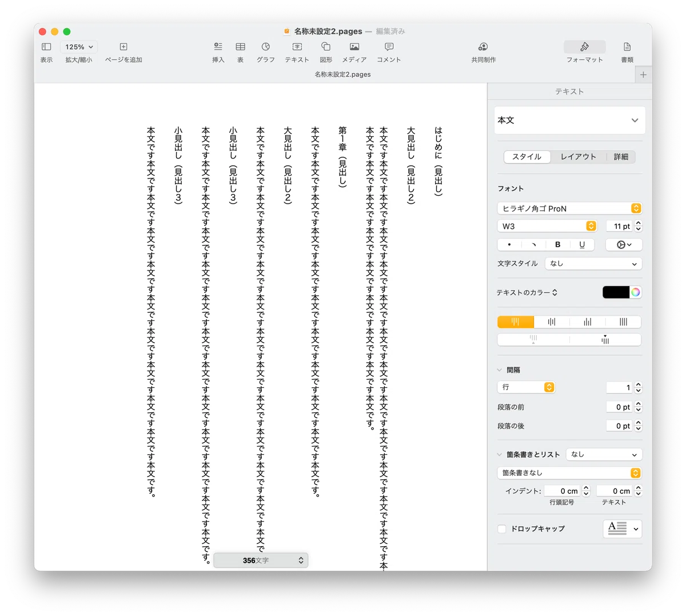
Task: Open the 図形 shapes icon
Action: point(326,47)
